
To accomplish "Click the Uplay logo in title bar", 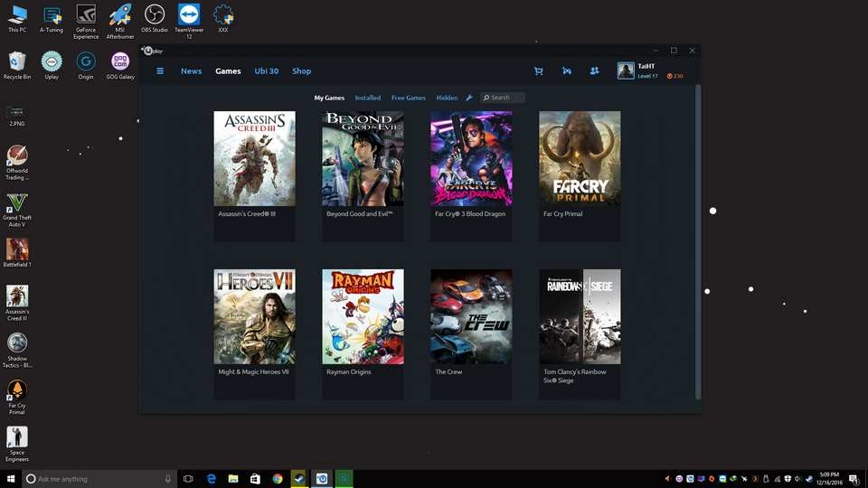I will click(152, 51).
